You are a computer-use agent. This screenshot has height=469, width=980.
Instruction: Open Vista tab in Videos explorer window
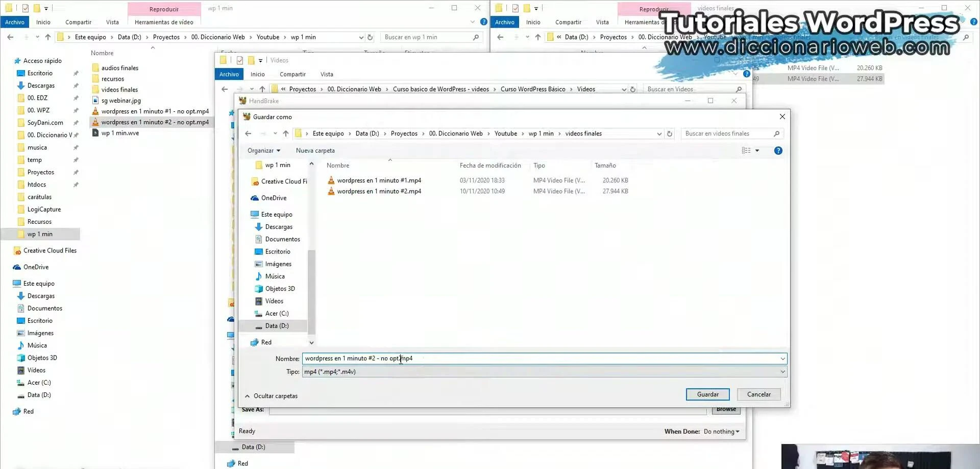327,75
